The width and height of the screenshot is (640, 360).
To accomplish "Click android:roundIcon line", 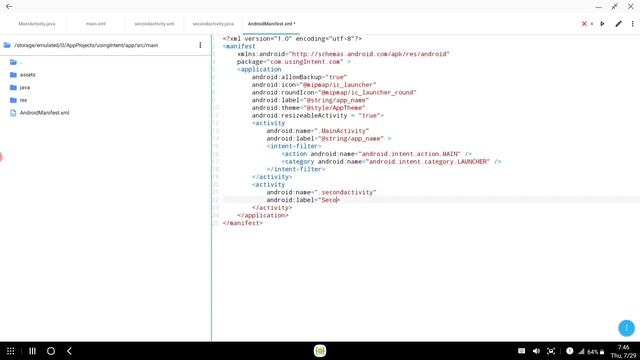I will click(334, 92).
